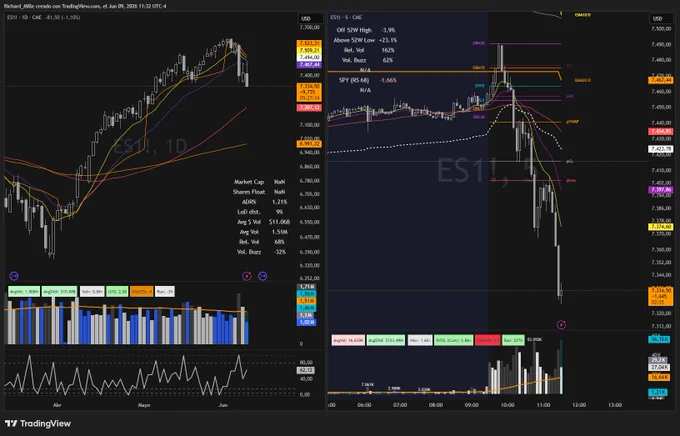Click the Richard_Mille creado con TradingView.com header text
This screenshot has width=680, height=436.
(85, 6)
